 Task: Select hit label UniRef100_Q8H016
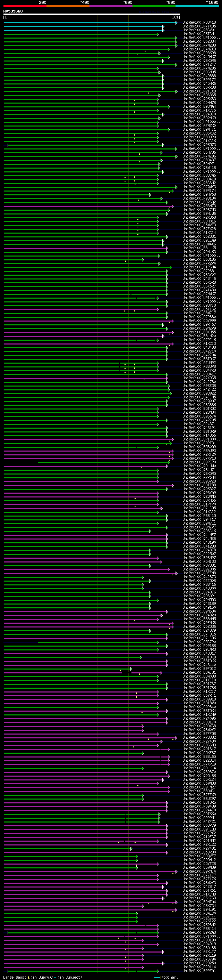pyautogui.click(x=199, y=221)
